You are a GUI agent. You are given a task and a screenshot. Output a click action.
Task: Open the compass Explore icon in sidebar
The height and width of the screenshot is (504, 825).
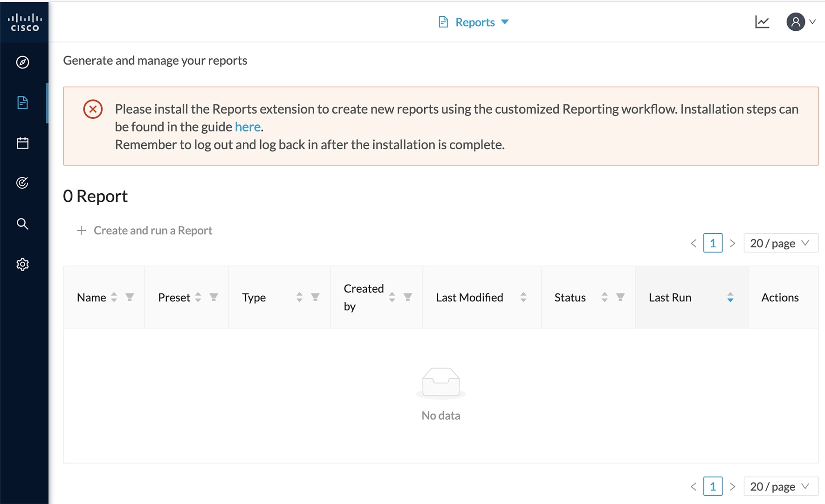click(x=22, y=62)
